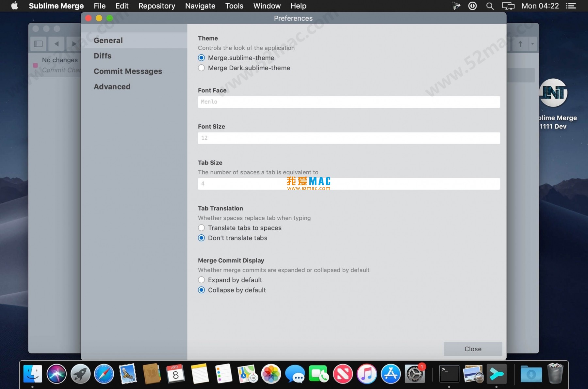This screenshot has width=588, height=389.
Task: Toggle the sidebar icon in background window
Action: 39,44
